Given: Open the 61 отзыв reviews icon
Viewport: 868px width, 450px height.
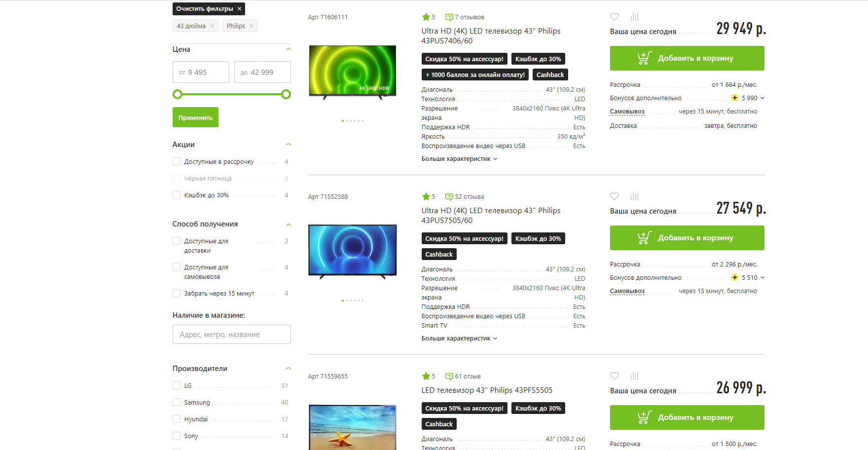Looking at the screenshot, I should (449, 376).
